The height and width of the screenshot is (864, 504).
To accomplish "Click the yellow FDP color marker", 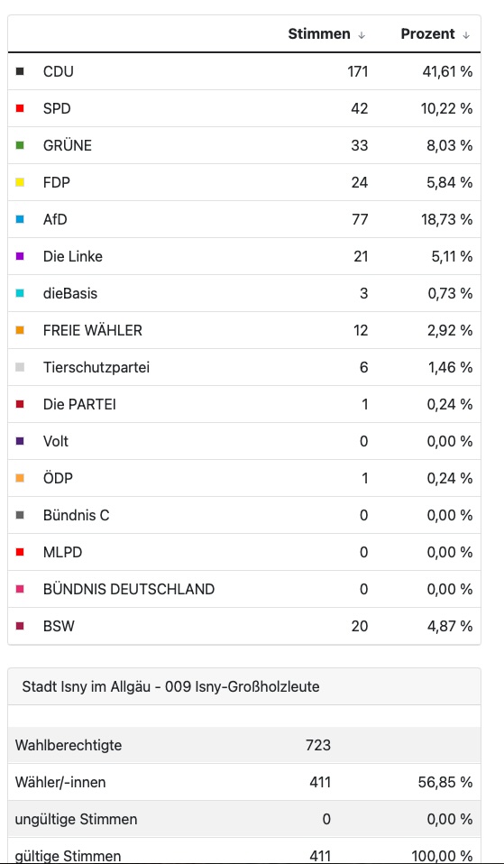I will click(x=20, y=182).
